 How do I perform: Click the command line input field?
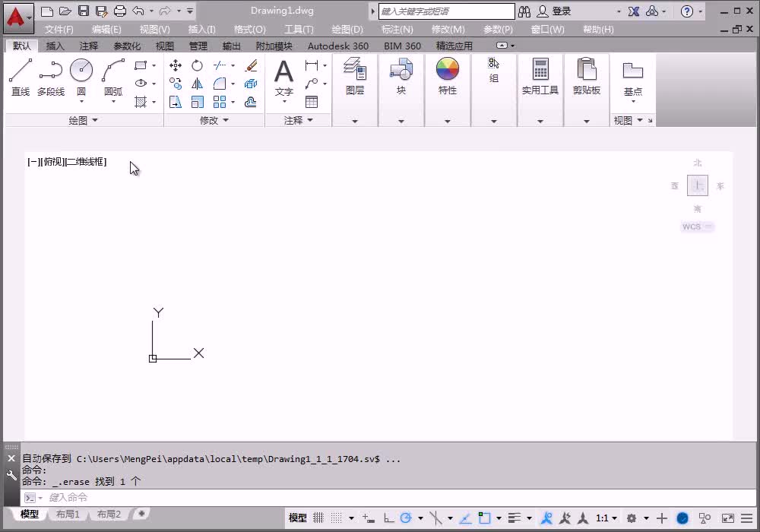388,498
